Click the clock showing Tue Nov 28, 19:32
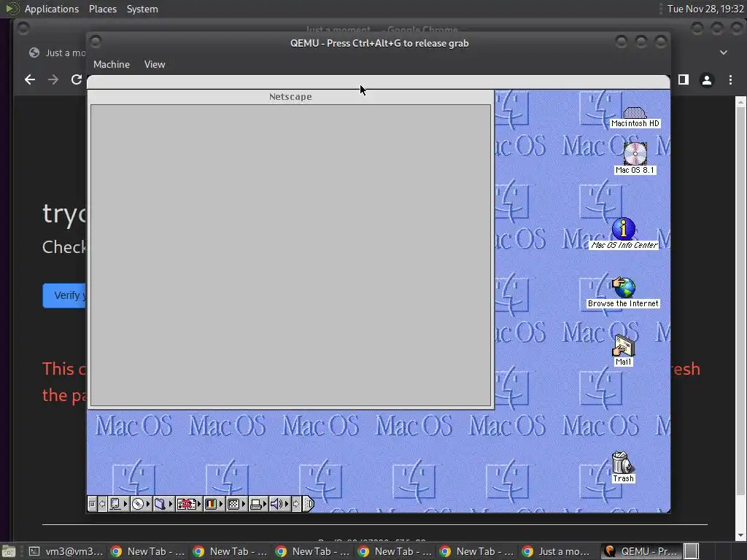This screenshot has width=747, height=560. 705,9
